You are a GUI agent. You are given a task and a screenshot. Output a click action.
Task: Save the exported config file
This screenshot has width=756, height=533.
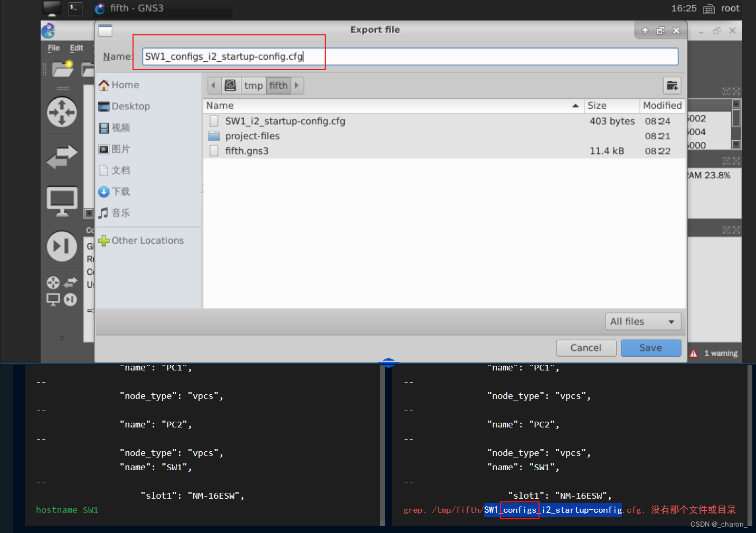[x=650, y=348]
